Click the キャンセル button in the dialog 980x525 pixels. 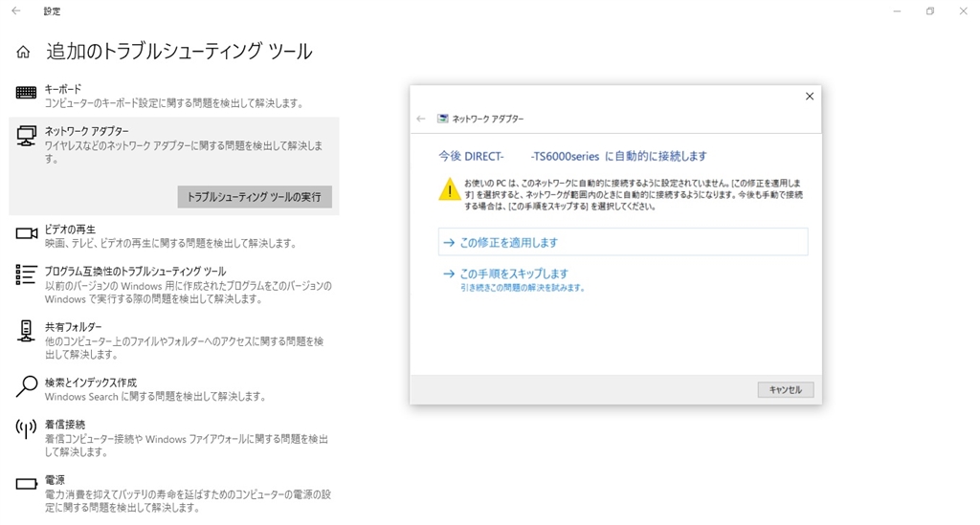tap(786, 389)
